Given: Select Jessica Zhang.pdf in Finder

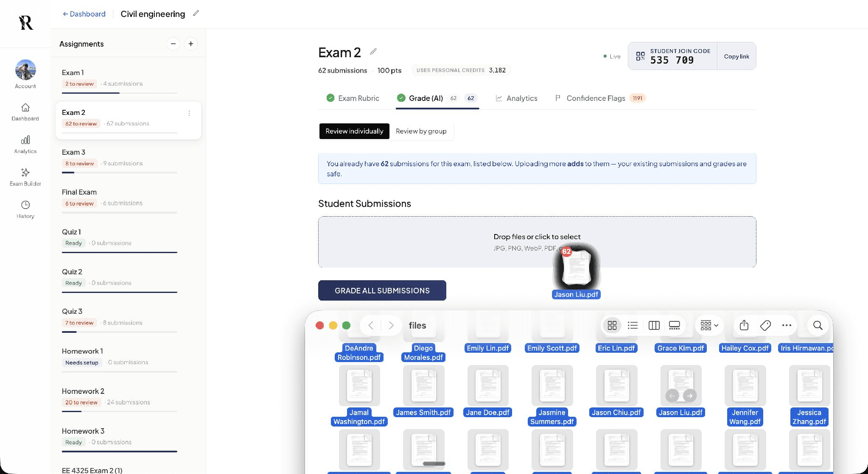Looking at the screenshot, I should [x=809, y=396].
